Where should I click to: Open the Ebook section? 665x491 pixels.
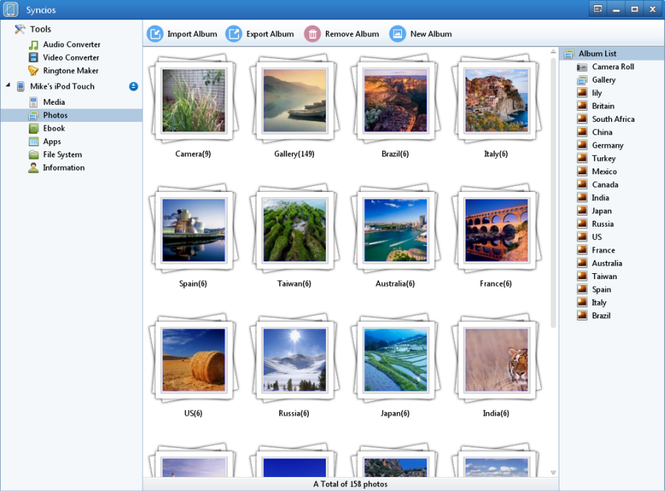click(x=47, y=128)
